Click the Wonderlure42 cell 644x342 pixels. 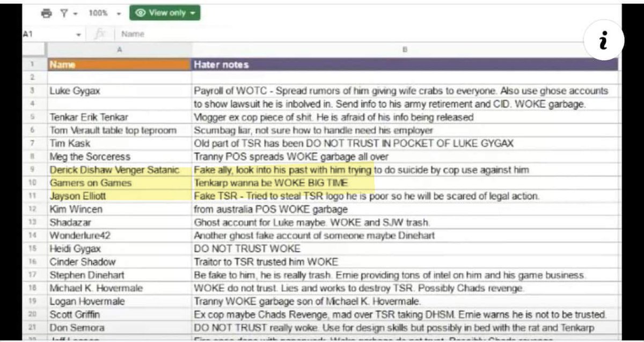[x=119, y=235]
